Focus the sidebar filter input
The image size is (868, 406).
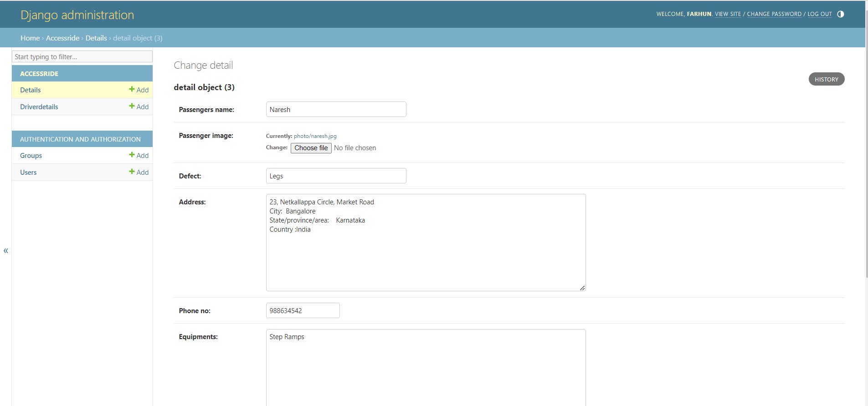coord(82,56)
